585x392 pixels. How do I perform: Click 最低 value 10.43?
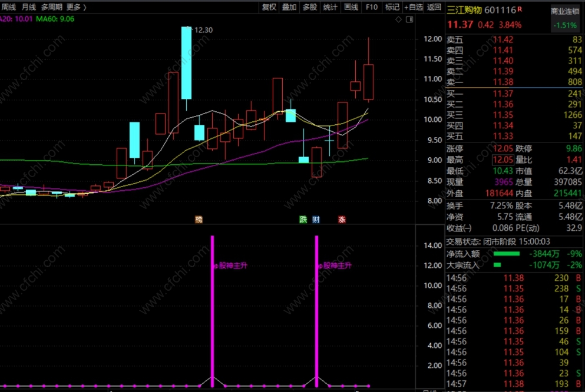pos(503,171)
